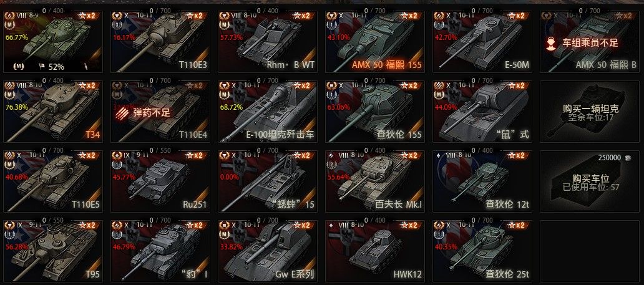644x285 pixels.
Task: Open the buy a tank slot
Action: pyautogui.click(x=590, y=112)
